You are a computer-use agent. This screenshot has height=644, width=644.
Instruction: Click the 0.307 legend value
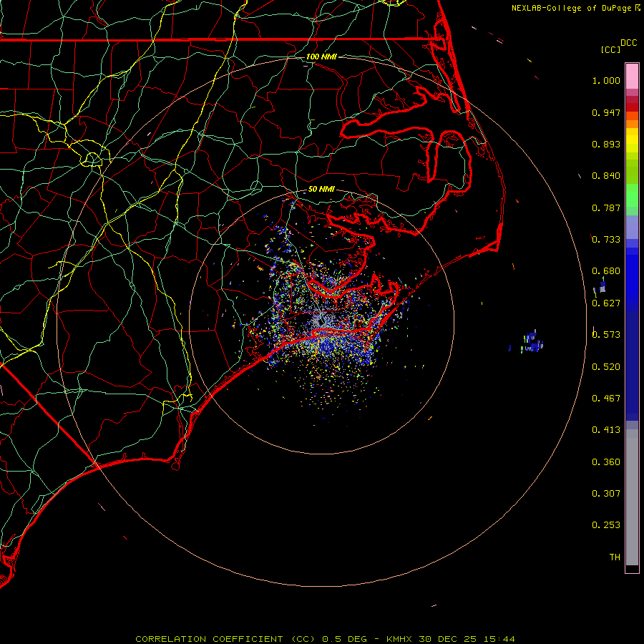tap(606, 494)
